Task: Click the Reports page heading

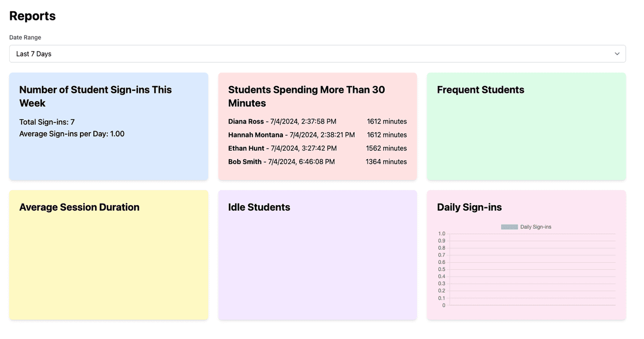Action: click(33, 16)
